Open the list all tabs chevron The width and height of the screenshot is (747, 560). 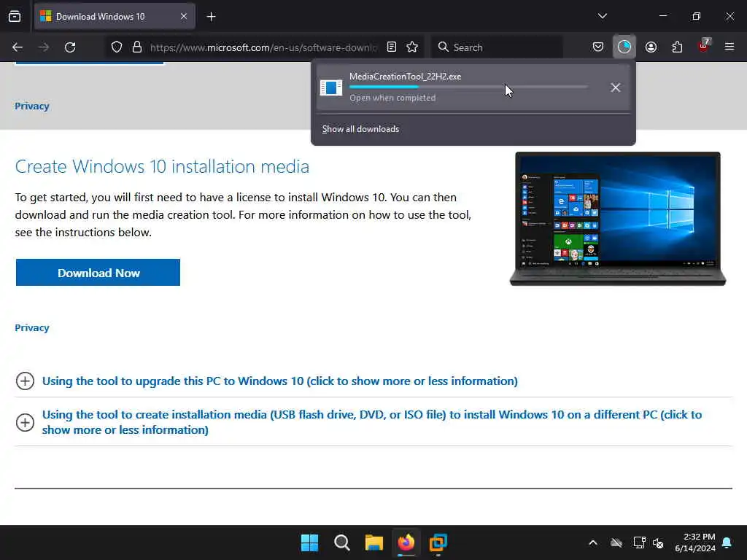pyautogui.click(x=602, y=16)
